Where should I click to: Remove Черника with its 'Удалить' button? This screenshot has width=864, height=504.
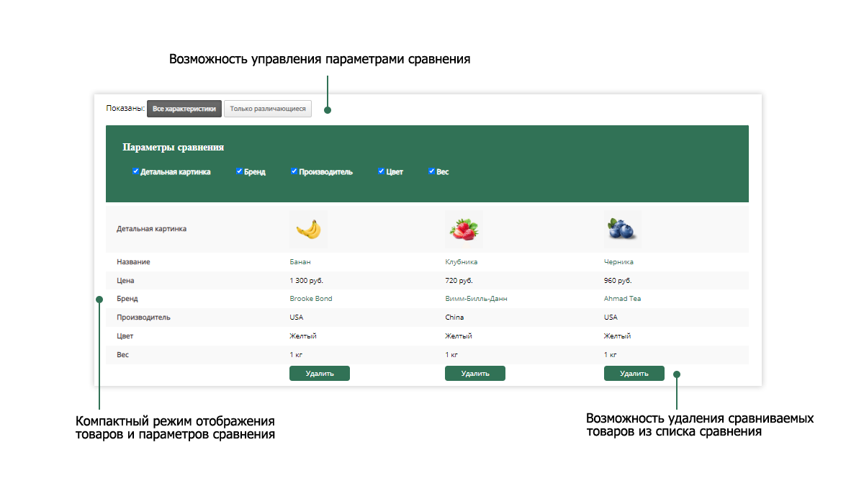pos(634,373)
